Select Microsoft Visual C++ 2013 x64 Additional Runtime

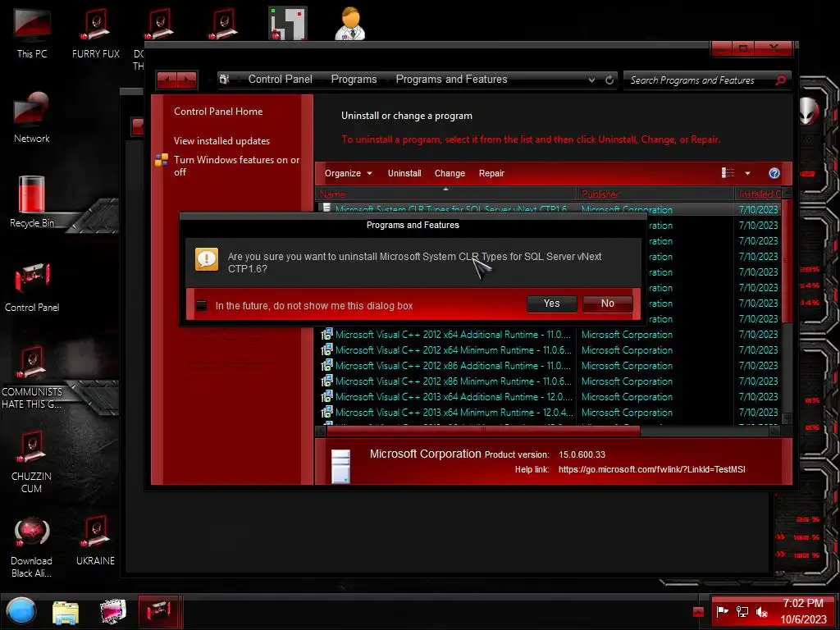click(550, 397)
